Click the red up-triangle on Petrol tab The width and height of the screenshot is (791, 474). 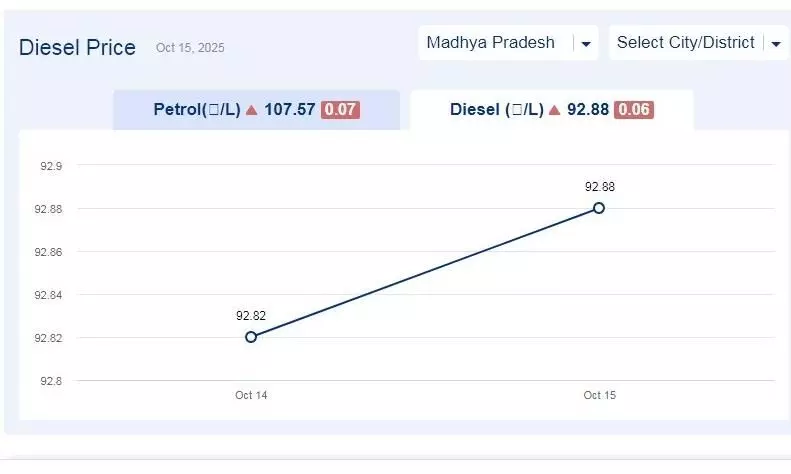[x=252, y=110]
